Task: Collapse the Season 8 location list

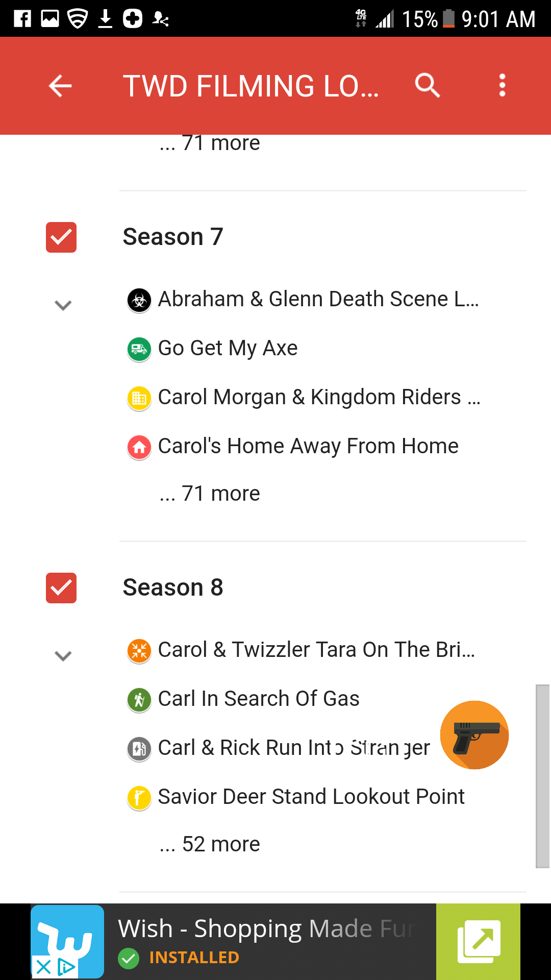Action: [x=63, y=656]
